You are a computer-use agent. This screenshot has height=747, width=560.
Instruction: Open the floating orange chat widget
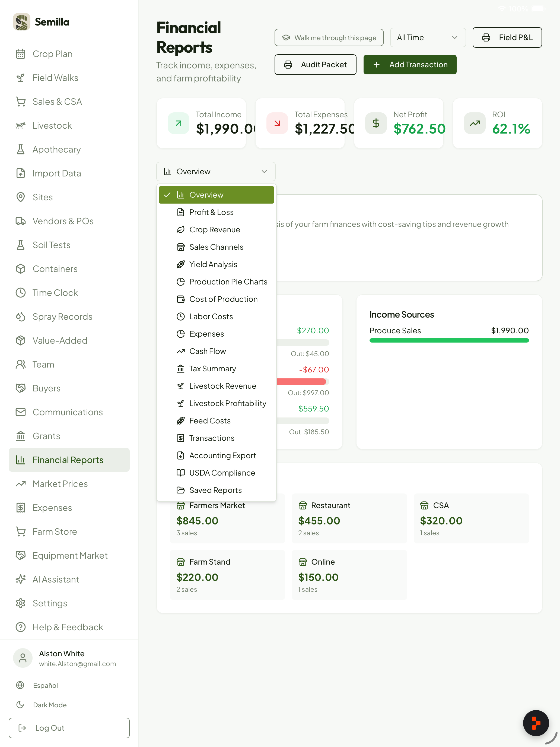point(536,723)
